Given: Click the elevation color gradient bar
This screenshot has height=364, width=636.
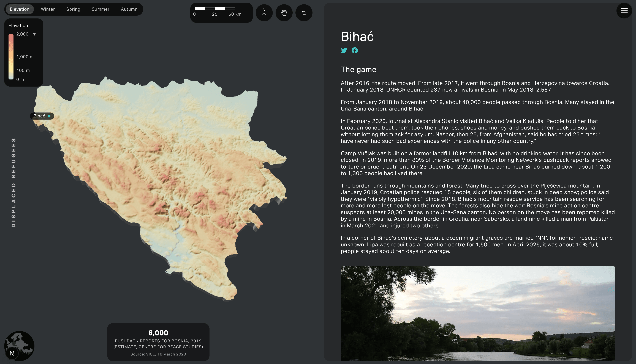Looking at the screenshot, I should point(11,57).
